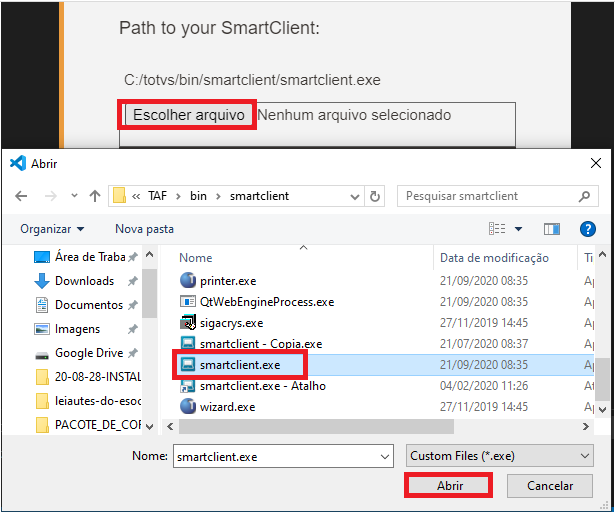Image resolution: width=615 pixels, height=514 pixels.
Task: Open the Organizar menu
Action: click(52, 229)
